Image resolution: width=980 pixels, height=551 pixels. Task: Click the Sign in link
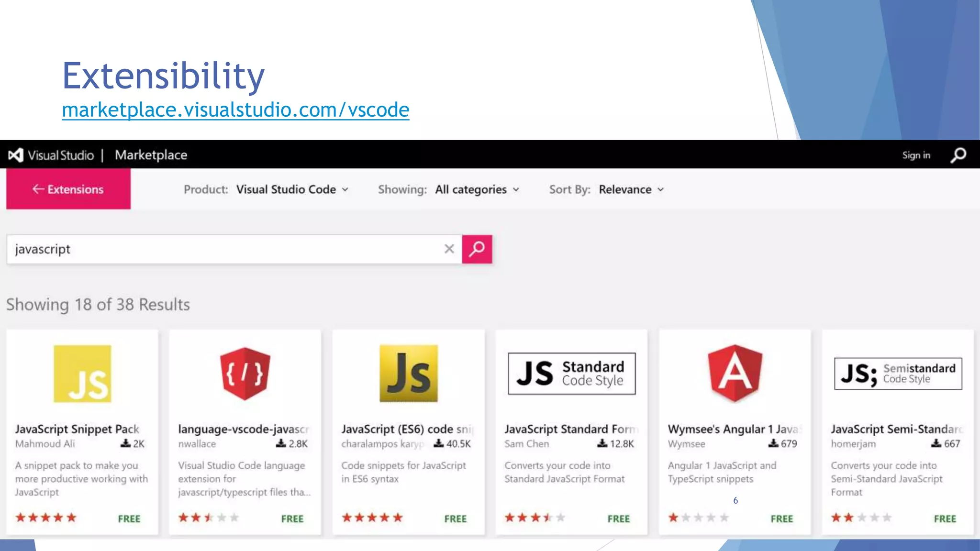pyautogui.click(x=916, y=155)
